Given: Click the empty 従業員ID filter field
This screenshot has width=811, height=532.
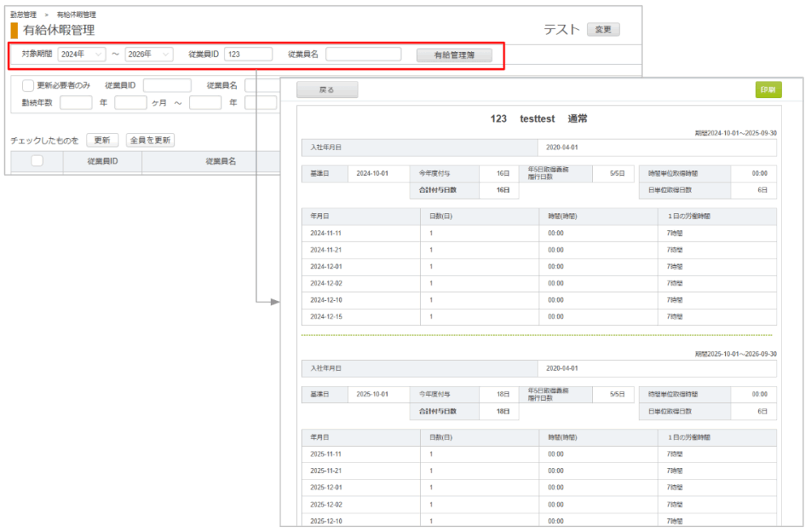Looking at the screenshot, I should pyautogui.click(x=167, y=85).
